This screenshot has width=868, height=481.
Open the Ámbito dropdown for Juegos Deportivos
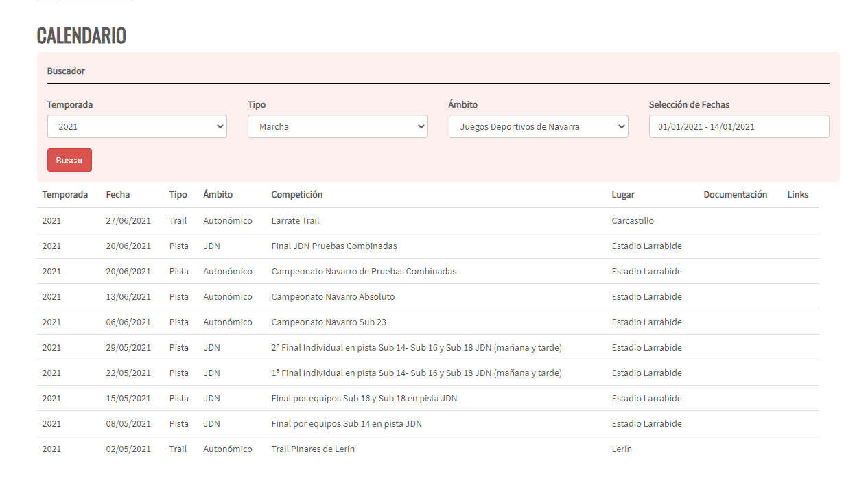pos(538,126)
